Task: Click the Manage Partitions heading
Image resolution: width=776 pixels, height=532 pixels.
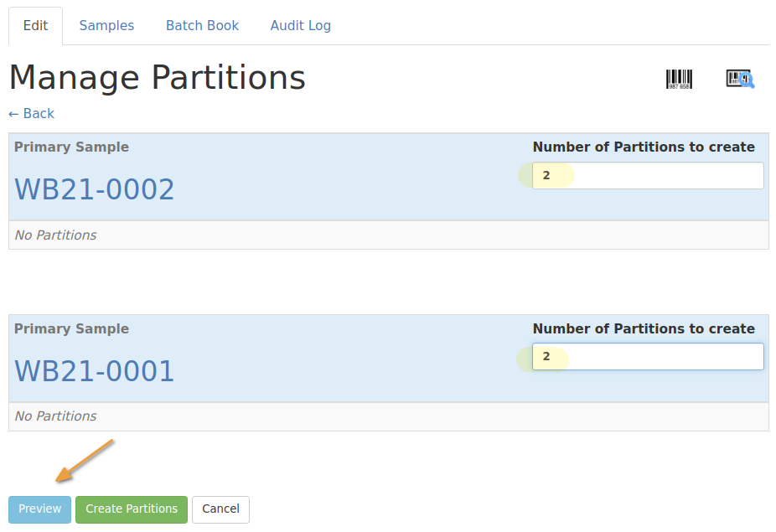Action: point(157,77)
